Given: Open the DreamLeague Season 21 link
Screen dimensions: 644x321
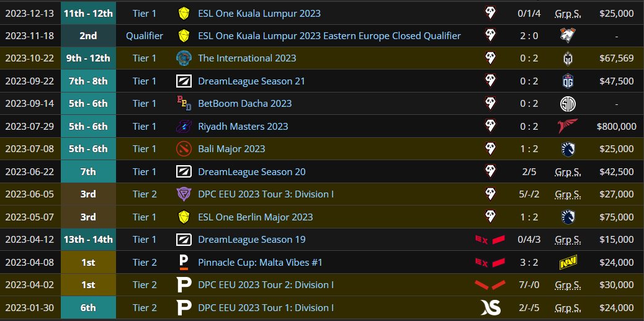Looking at the screenshot, I should (251, 81).
